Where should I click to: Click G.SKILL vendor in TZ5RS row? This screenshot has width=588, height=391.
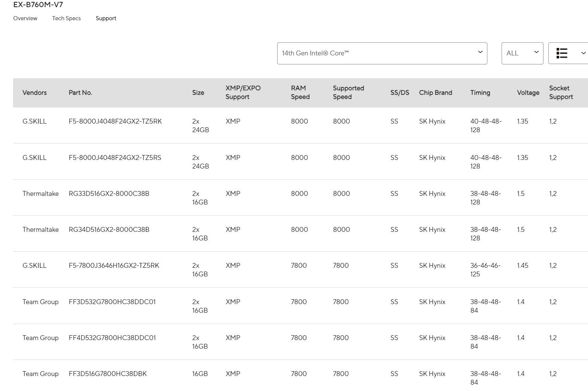(34, 158)
